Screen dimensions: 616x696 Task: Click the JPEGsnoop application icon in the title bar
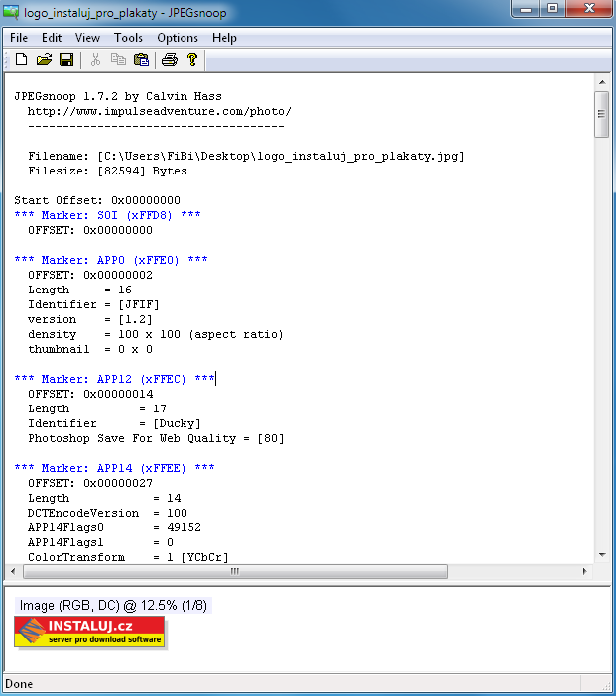click(11, 12)
